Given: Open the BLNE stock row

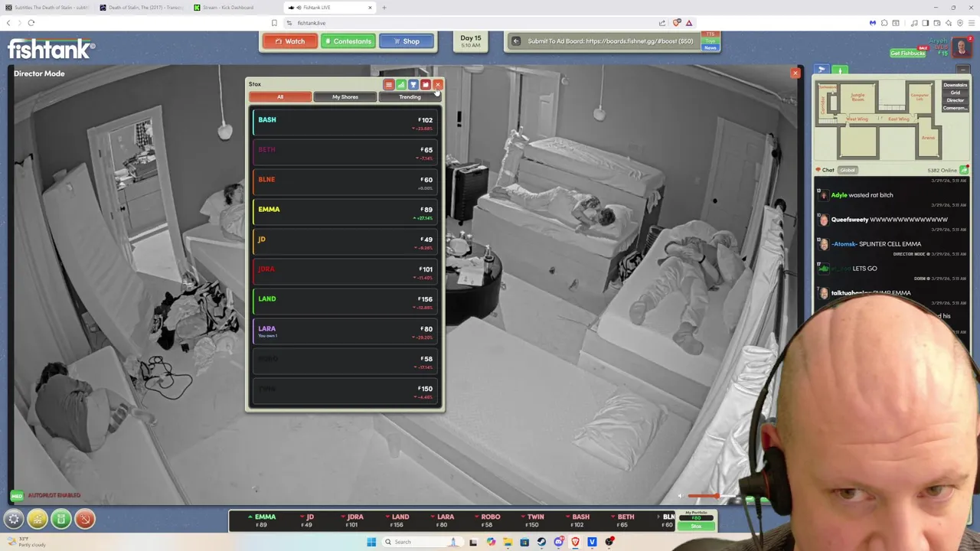Looking at the screenshot, I should pos(345,182).
